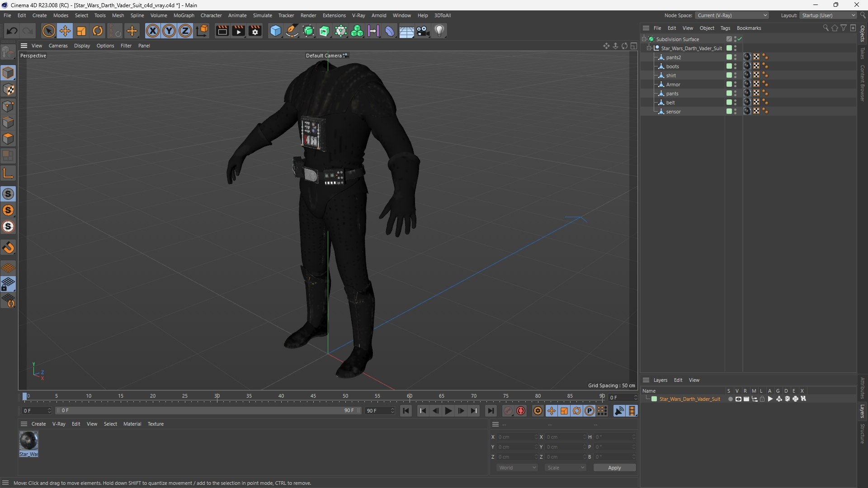Screen dimensions: 868x488
Task: Click the Render View clapperboard icon
Action: click(x=222, y=31)
